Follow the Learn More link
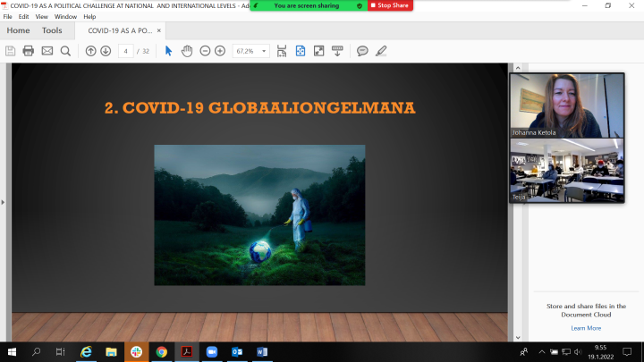The height and width of the screenshot is (362, 644). (586, 328)
